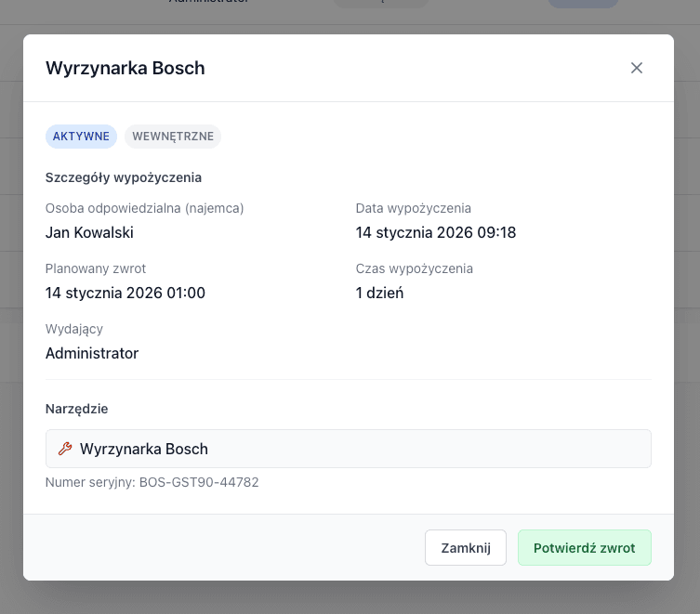Click the Narzędzie section heading
Screen dimensions: 700x614
pyautogui.click(x=77, y=409)
